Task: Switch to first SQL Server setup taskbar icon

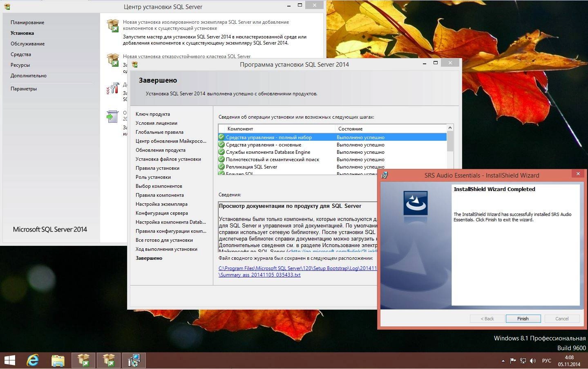Action: click(x=83, y=360)
